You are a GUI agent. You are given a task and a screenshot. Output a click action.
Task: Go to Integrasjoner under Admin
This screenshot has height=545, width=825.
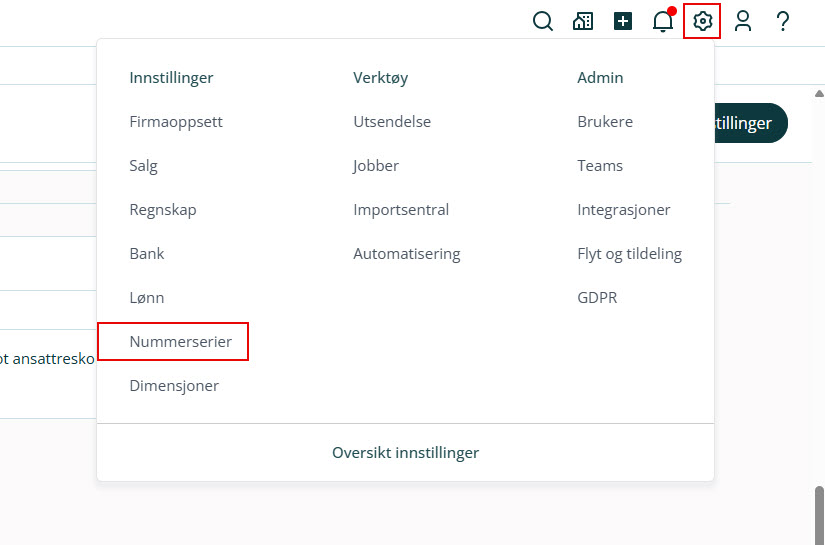tap(624, 210)
